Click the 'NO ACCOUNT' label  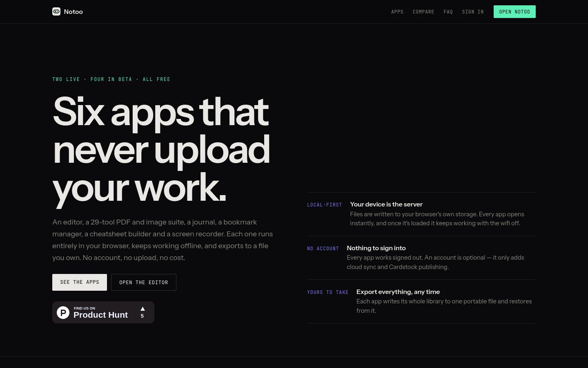pos(323,249)
